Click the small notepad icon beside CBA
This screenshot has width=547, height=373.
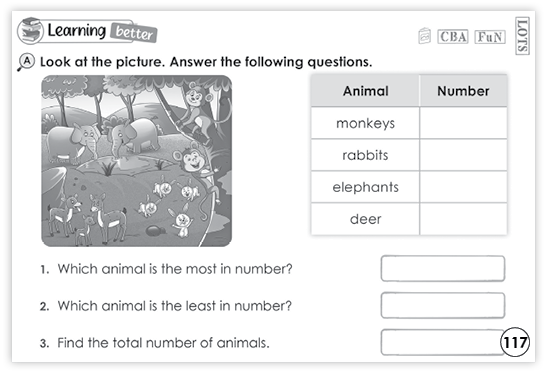pos(424,36)
